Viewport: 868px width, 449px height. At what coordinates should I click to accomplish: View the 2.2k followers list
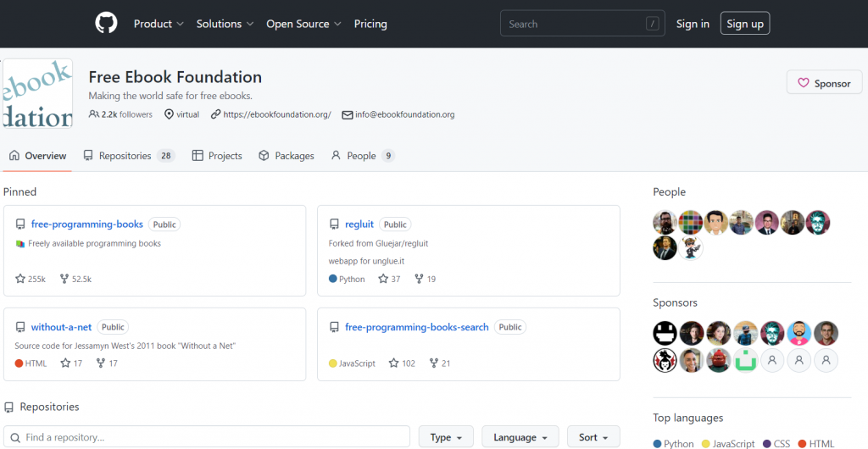pyautogui.click(x=120, y=114)
